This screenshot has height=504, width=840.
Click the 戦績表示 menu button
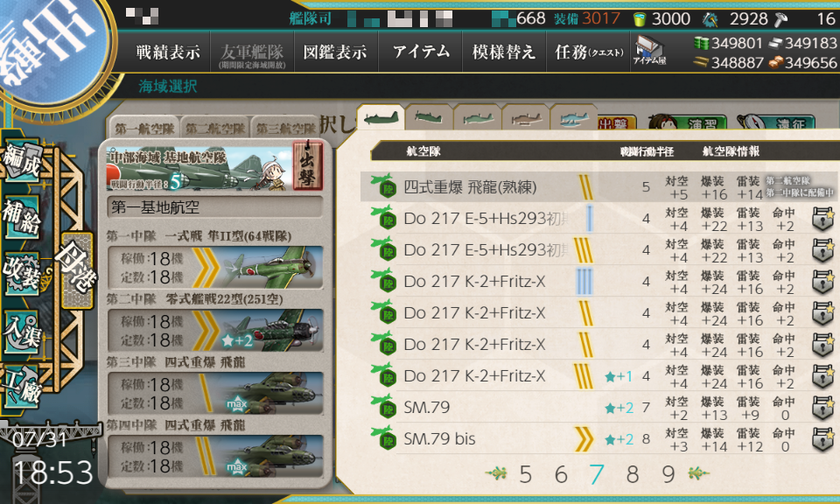tap(168, 52)
